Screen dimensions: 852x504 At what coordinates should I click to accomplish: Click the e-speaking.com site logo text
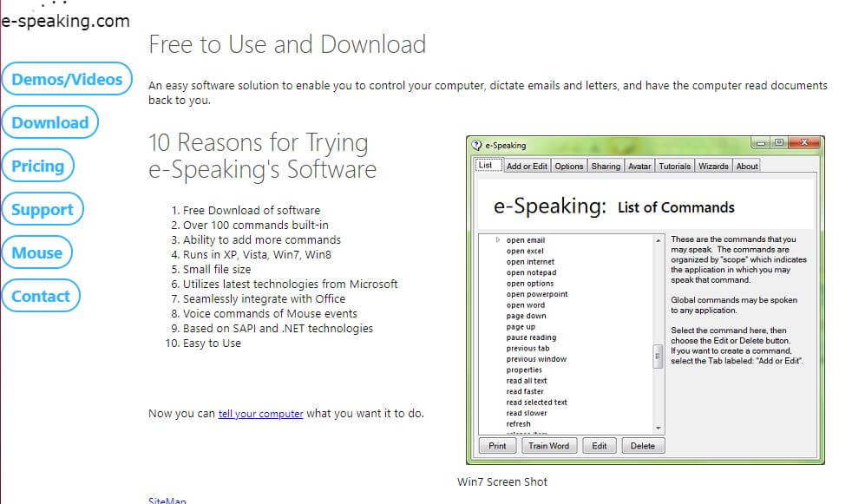(x=66, y=21)
